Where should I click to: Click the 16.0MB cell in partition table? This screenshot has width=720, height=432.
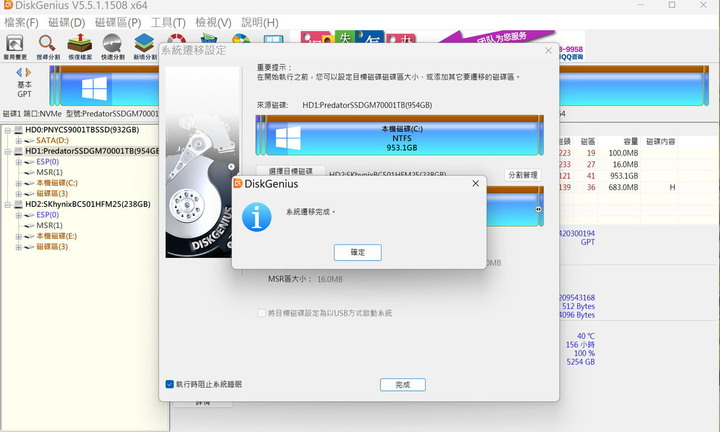[625, 164]
